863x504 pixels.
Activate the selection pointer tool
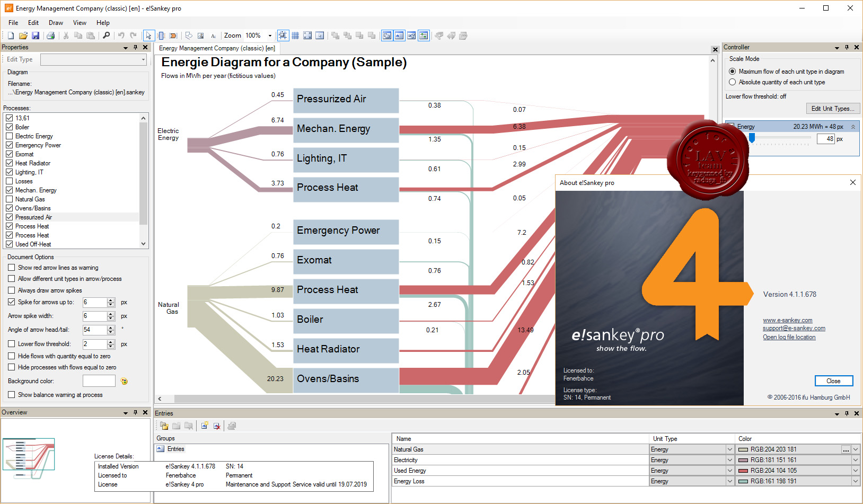click(x=149, y=36)
